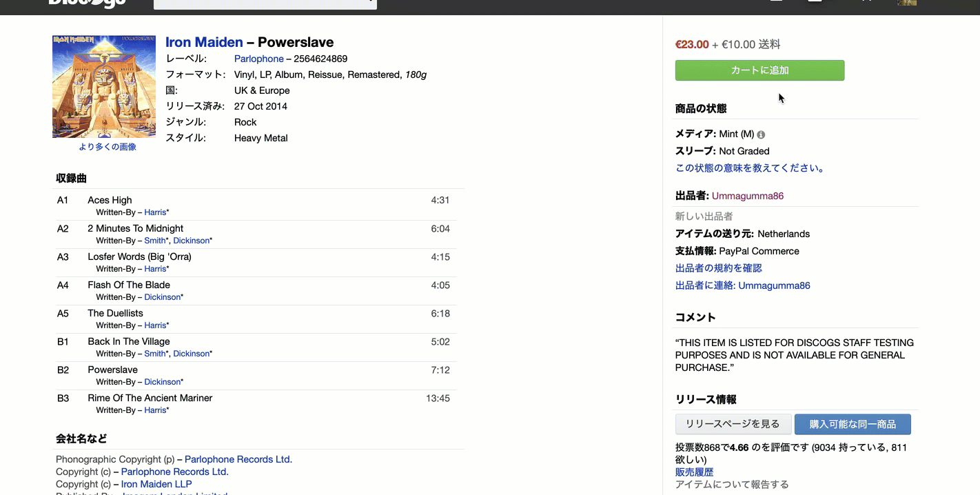Image resolution: width=980 pixels, height=495 pixels.
Task: Open Dickinson link under 2 Minutes To Midnight
Action: 191,241
